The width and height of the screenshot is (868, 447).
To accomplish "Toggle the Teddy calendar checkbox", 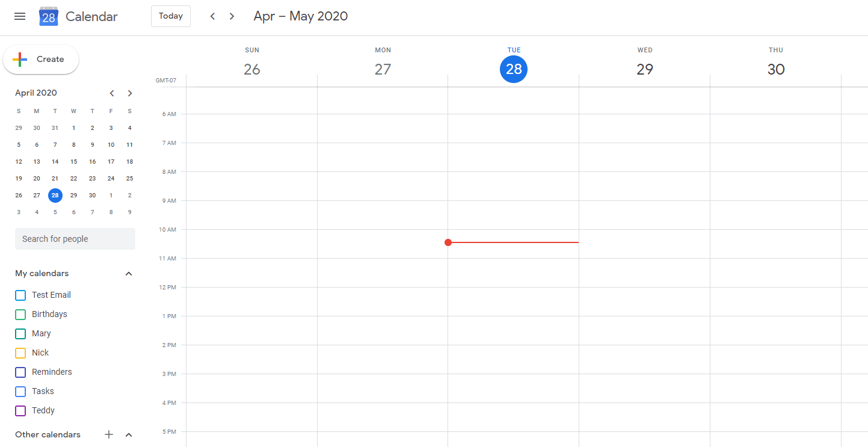I will [20, 411].
